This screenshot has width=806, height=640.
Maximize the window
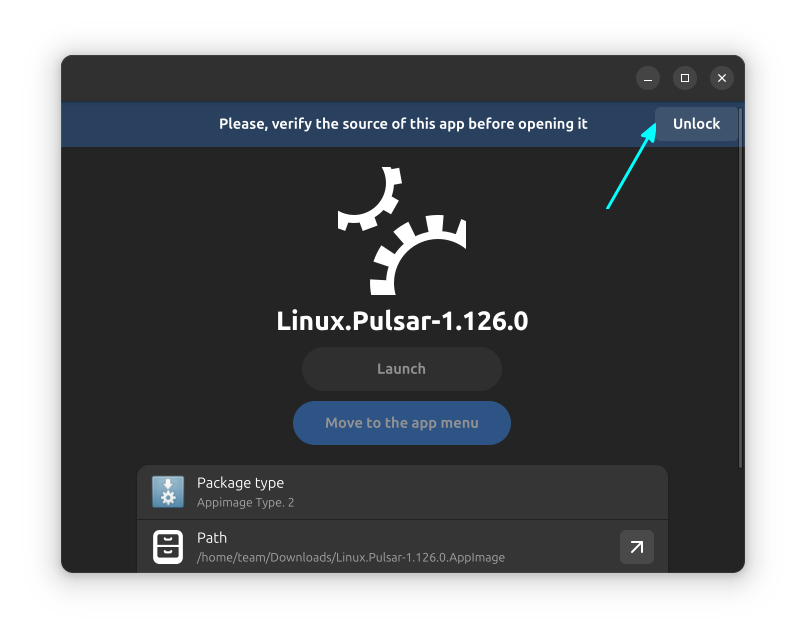pyautogui.click(x=685, y=78)
